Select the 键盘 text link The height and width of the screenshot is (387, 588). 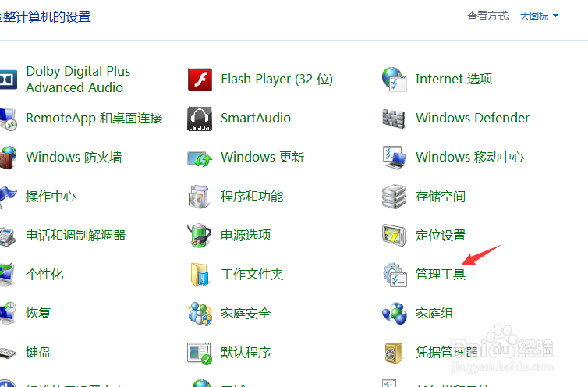38,353
